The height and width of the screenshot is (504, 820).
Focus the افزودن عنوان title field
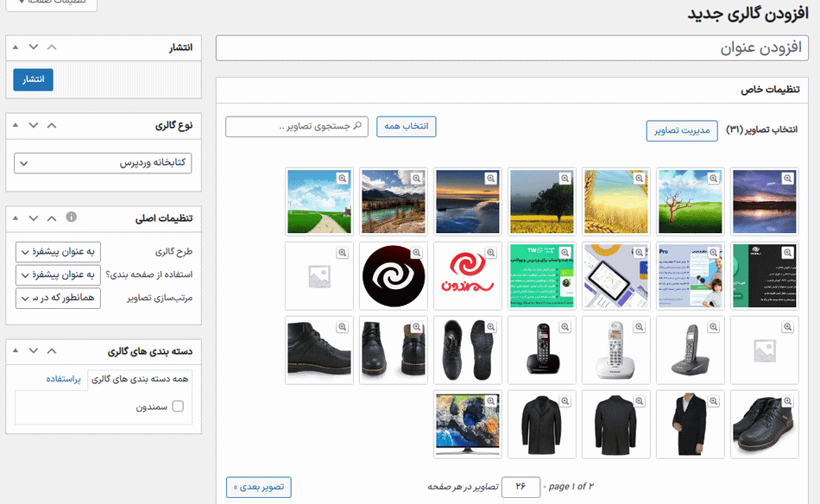tap(512, 48)
